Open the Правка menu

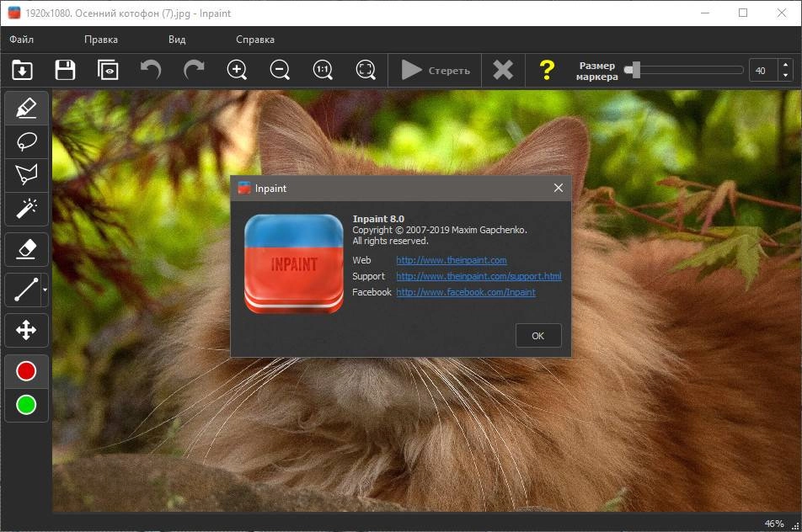(x=101, y=40)
